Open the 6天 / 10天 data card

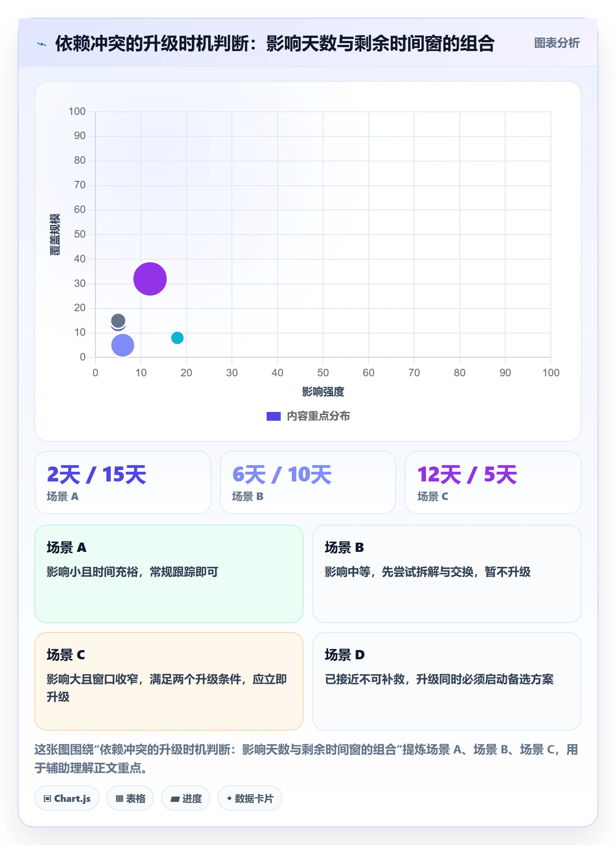(308, 482)
